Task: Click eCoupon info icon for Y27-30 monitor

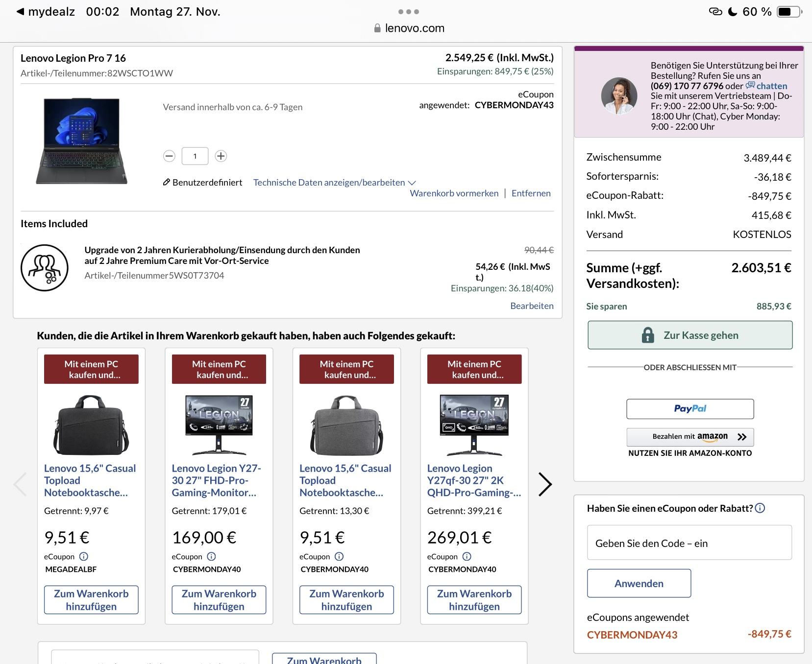Action: tap(211, 556)
